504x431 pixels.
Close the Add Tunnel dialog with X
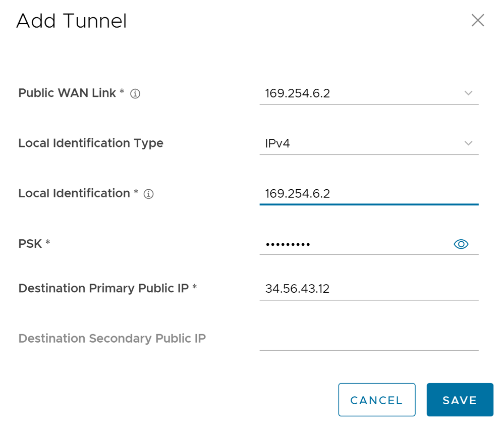tap(477, 20)
